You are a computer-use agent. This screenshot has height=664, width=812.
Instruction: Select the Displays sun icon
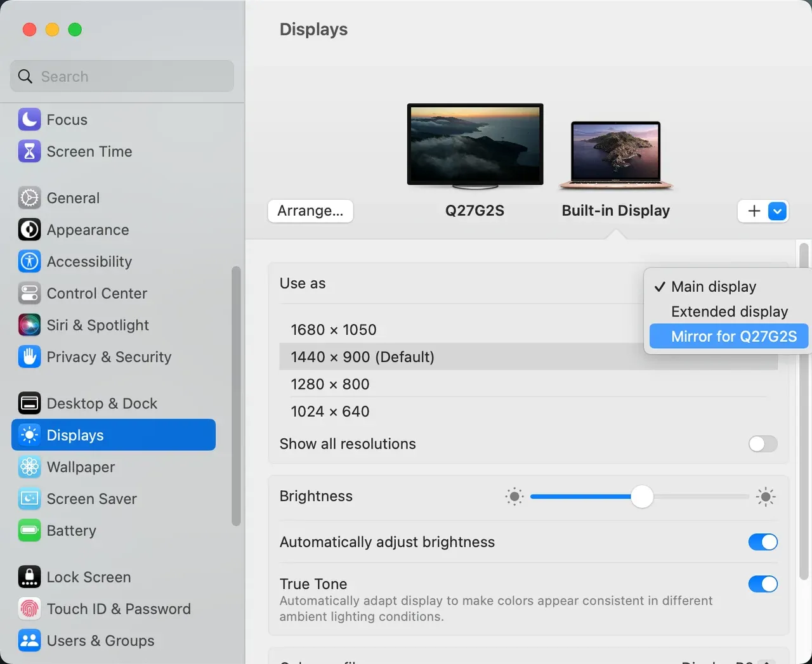(x=29, y=435)
